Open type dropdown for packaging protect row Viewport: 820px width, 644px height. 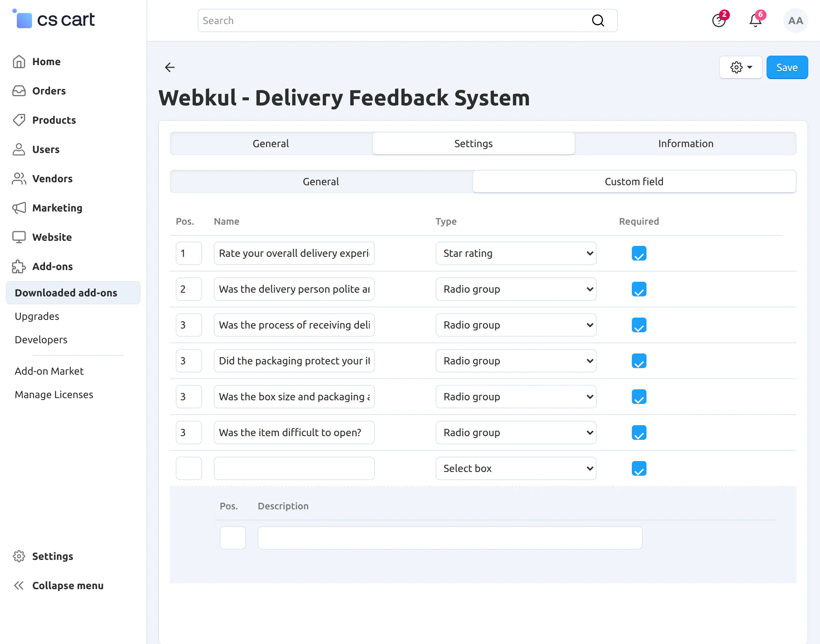point(516,361)
